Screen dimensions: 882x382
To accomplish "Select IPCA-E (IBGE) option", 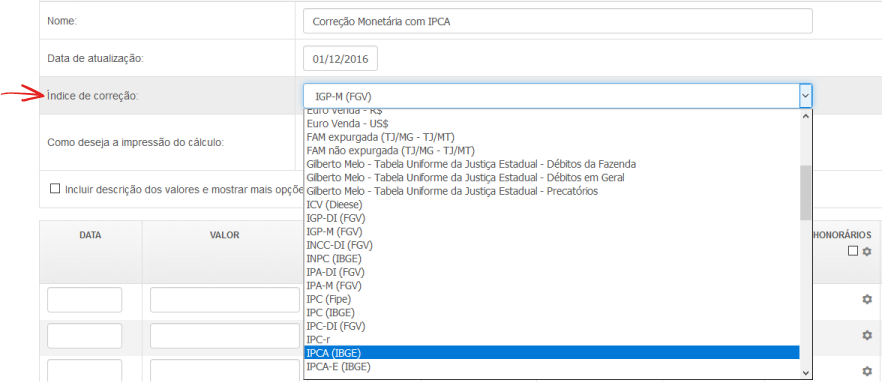I will [551, 366].
